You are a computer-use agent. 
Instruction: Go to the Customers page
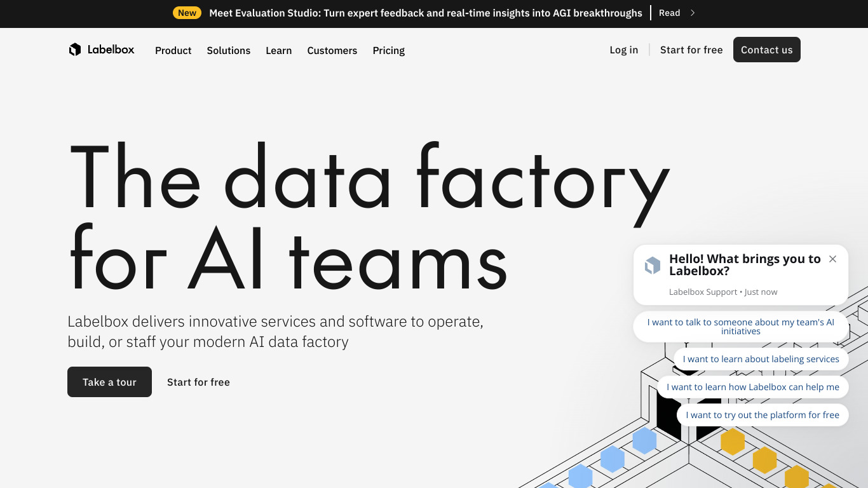point(332,50)
